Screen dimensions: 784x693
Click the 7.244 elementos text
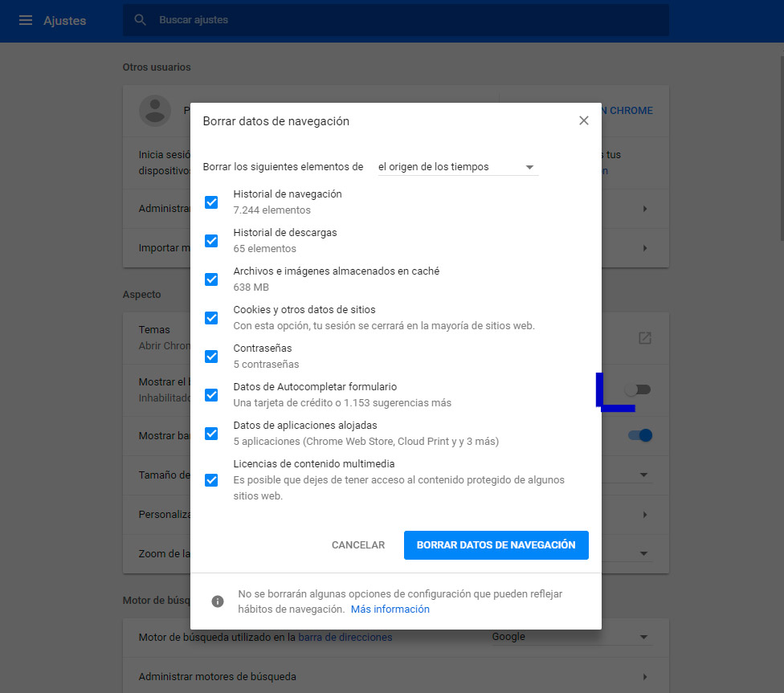272,210
